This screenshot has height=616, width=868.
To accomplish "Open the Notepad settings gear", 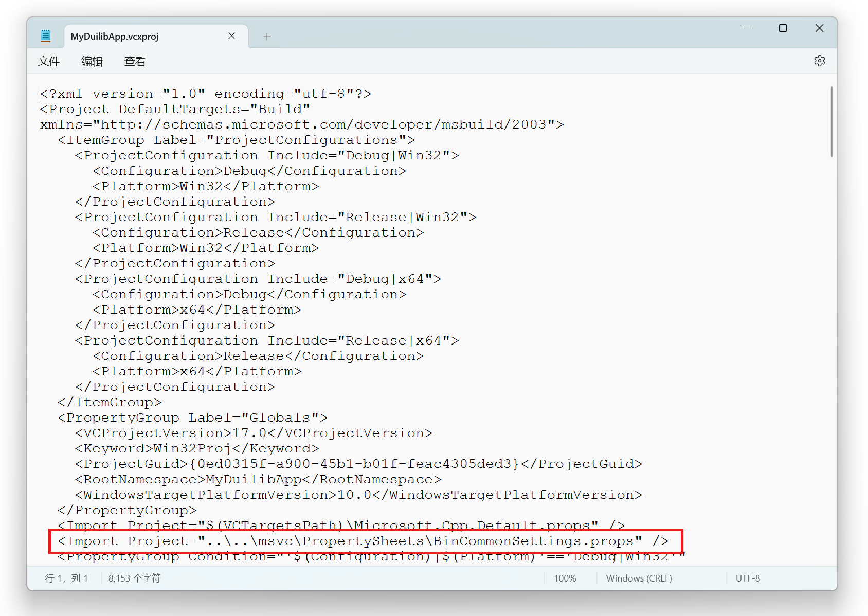I will [x=819, y=61].
